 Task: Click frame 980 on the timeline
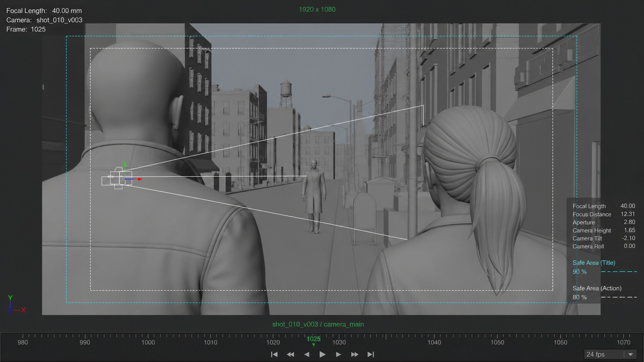(x=23, y=342)
